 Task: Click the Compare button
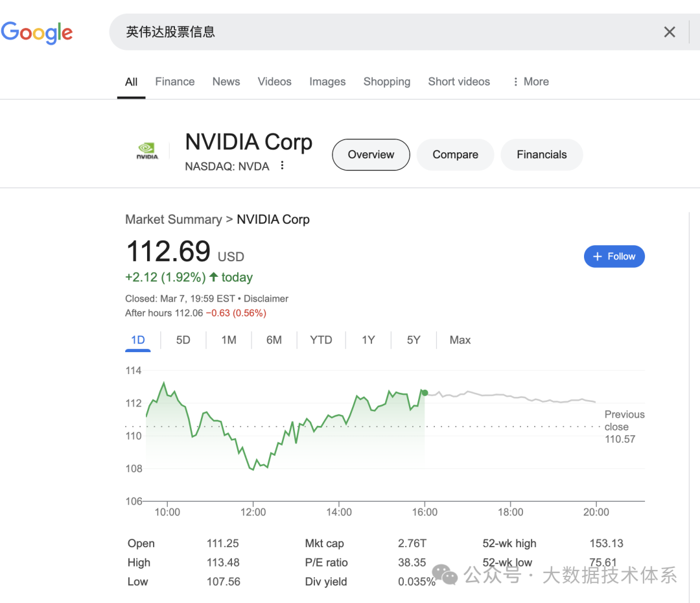click(x=455, y=154)
